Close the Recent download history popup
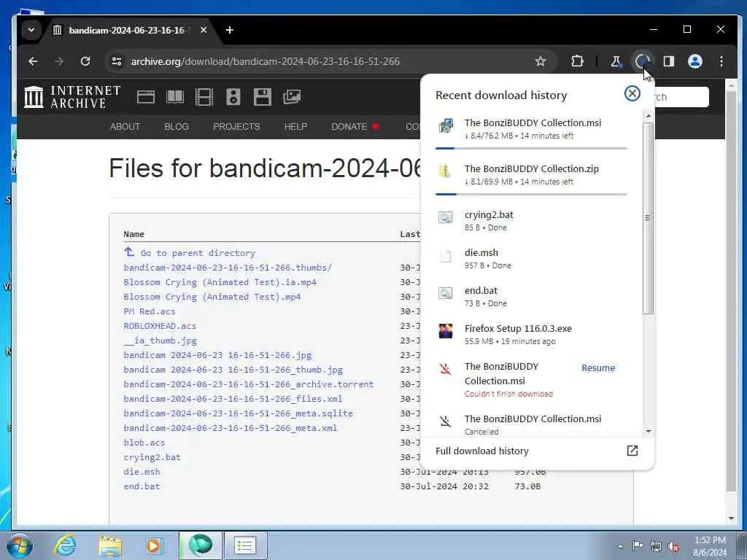747x560 pixels. coord(632,93)
